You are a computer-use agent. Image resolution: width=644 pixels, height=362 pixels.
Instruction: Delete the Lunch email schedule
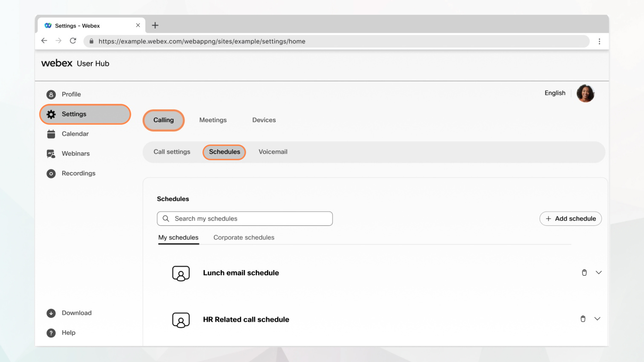[584, 272]
